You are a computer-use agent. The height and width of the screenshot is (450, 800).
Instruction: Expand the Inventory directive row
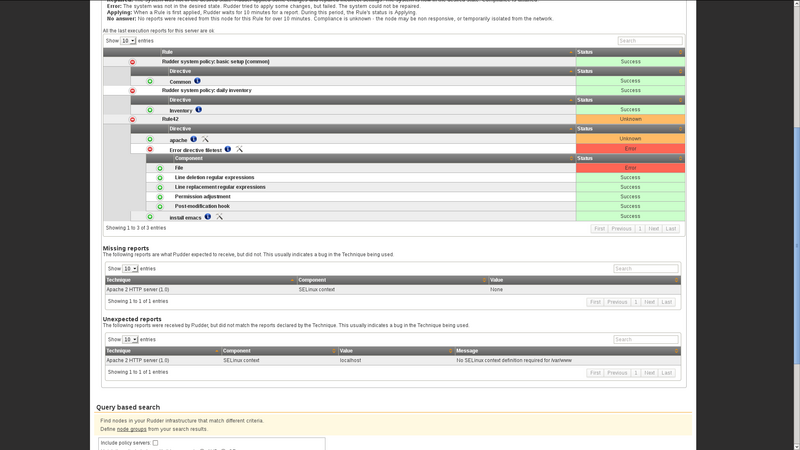[x=150, y=110]
